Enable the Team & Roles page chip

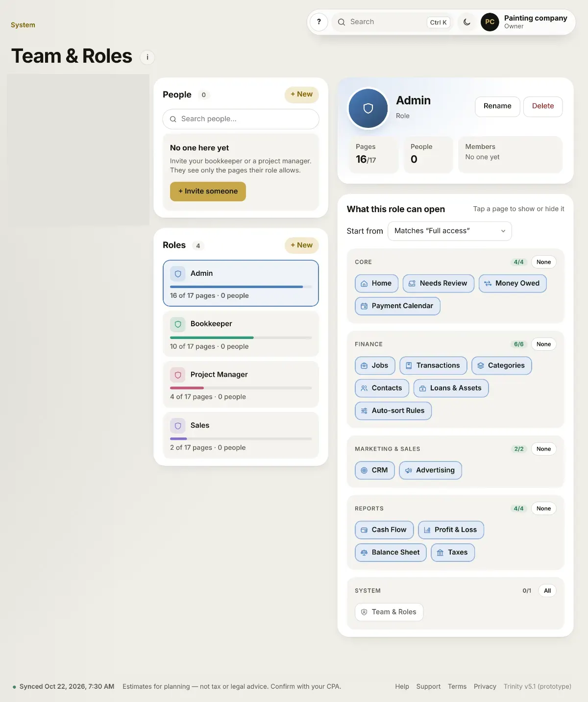389,612
